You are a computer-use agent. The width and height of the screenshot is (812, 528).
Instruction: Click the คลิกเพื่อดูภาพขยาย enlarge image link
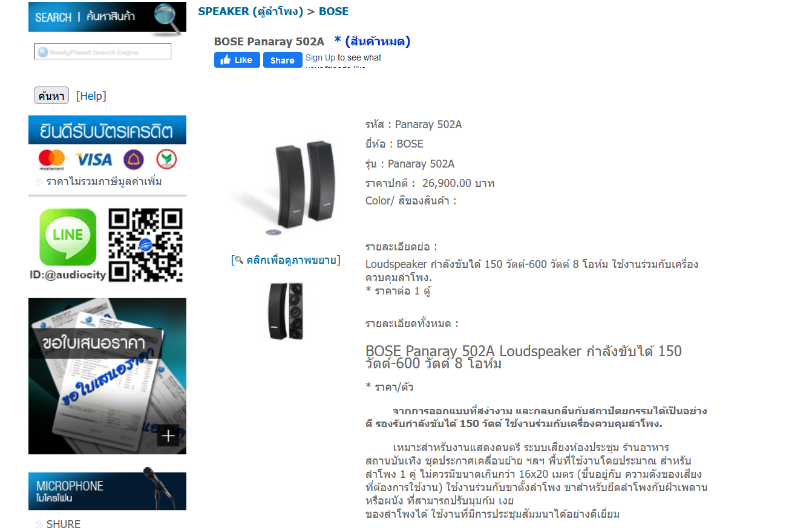coord(286,260)
